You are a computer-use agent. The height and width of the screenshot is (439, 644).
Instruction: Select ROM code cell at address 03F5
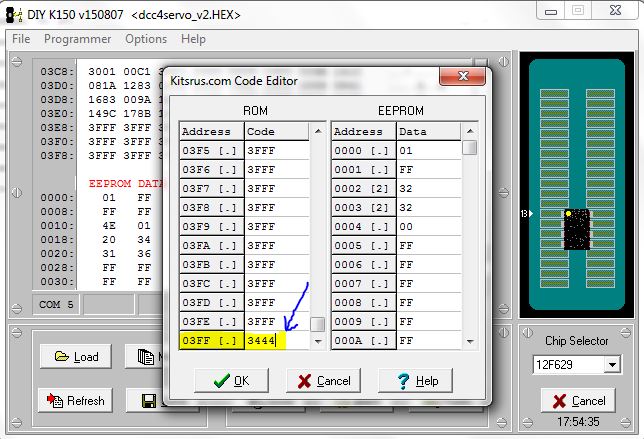275,150
